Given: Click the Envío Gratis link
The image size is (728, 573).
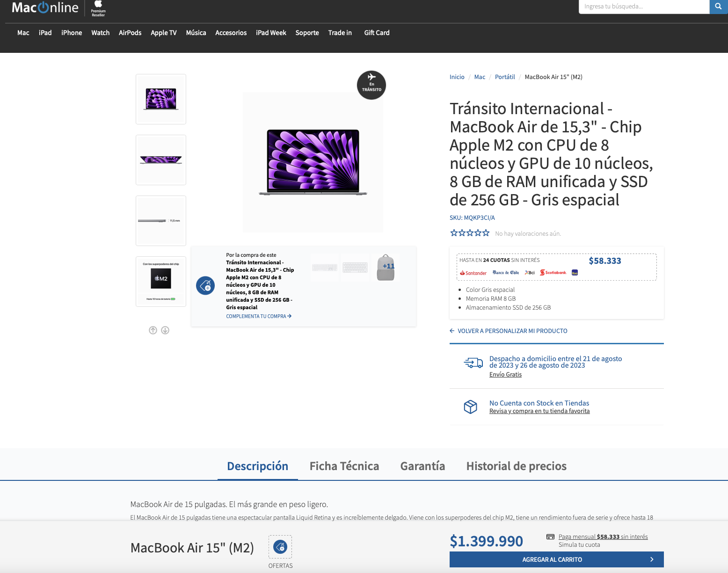Looking at the screenshot, I should coord(505,374).
